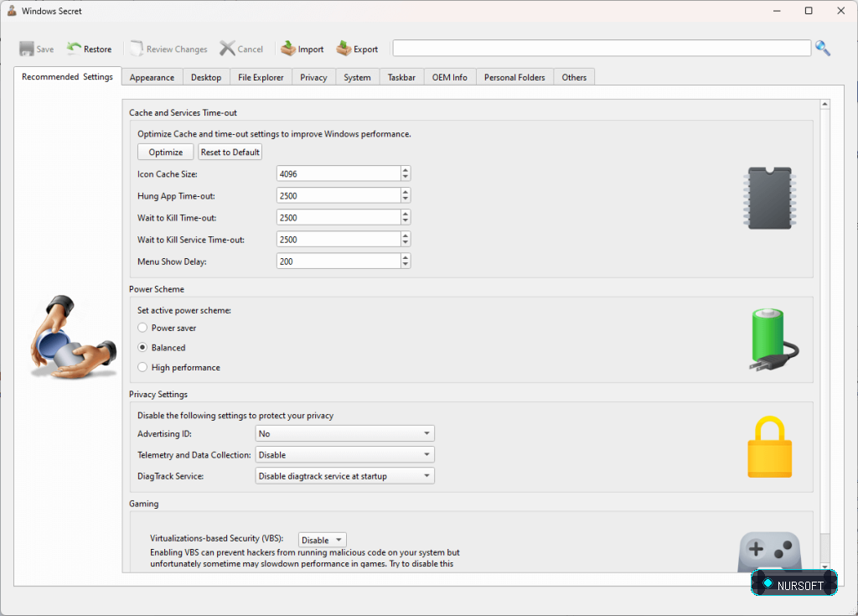Select the Balanced power scheme
Image resolution: width=858 pixels, height=616 pixels.
142,347
